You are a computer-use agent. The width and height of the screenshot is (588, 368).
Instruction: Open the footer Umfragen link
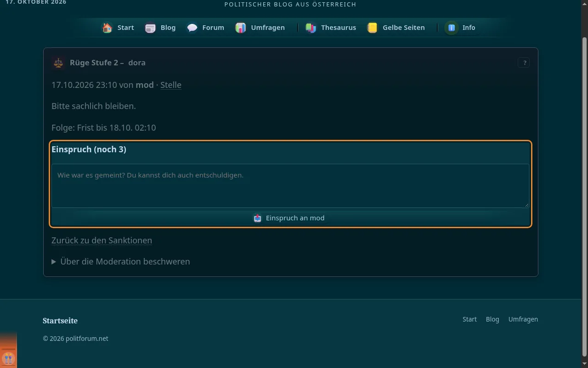[523, 319]
